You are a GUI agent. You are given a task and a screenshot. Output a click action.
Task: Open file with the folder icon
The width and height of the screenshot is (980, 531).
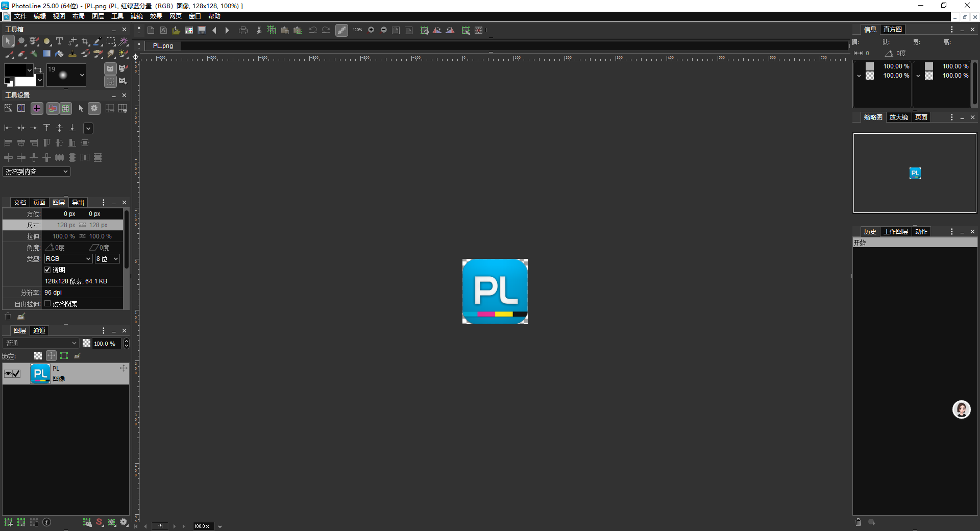coord(176,30)
